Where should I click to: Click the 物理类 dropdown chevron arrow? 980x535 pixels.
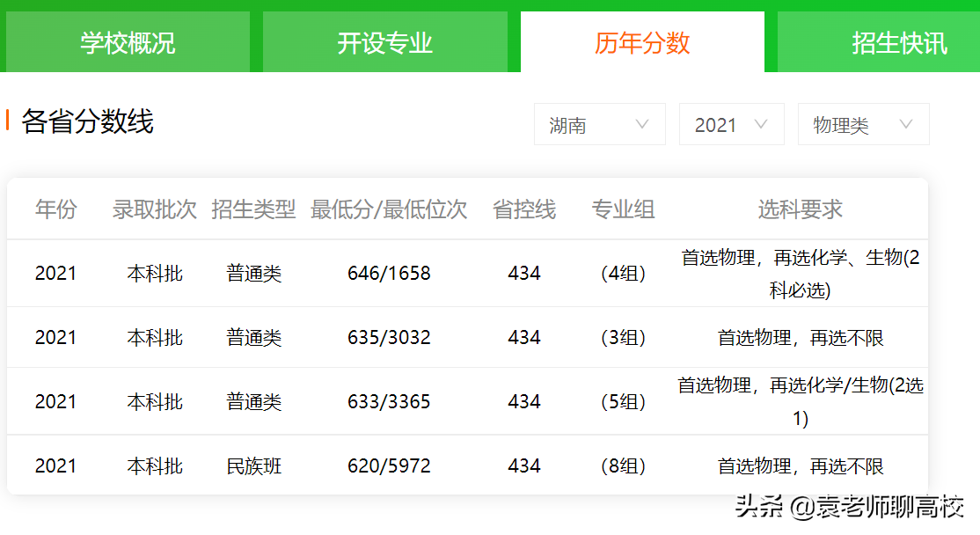(908, 123)
